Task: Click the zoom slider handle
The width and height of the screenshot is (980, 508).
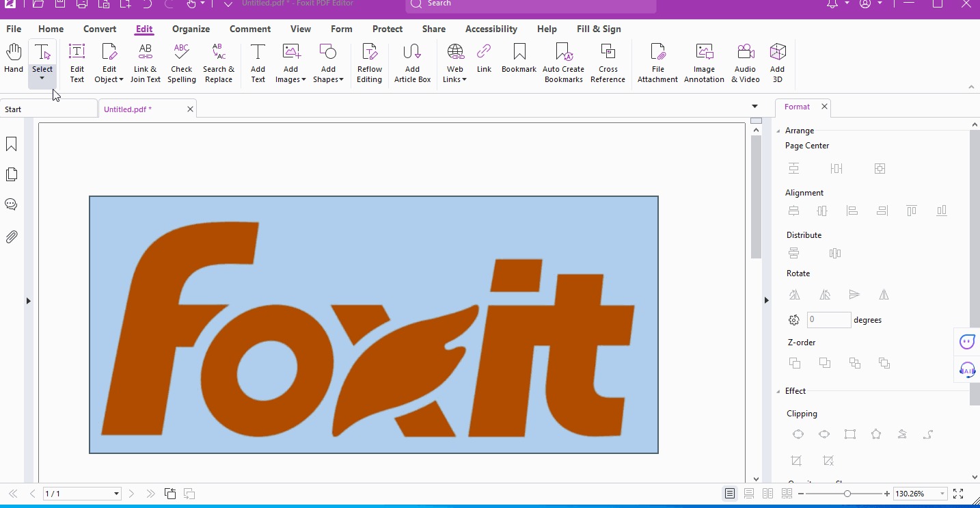Action: coord(847,494)
